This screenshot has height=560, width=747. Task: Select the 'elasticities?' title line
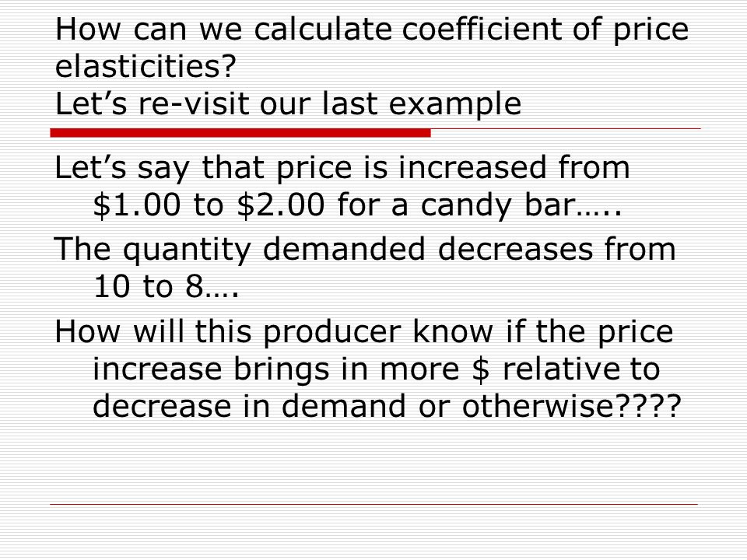146,65
